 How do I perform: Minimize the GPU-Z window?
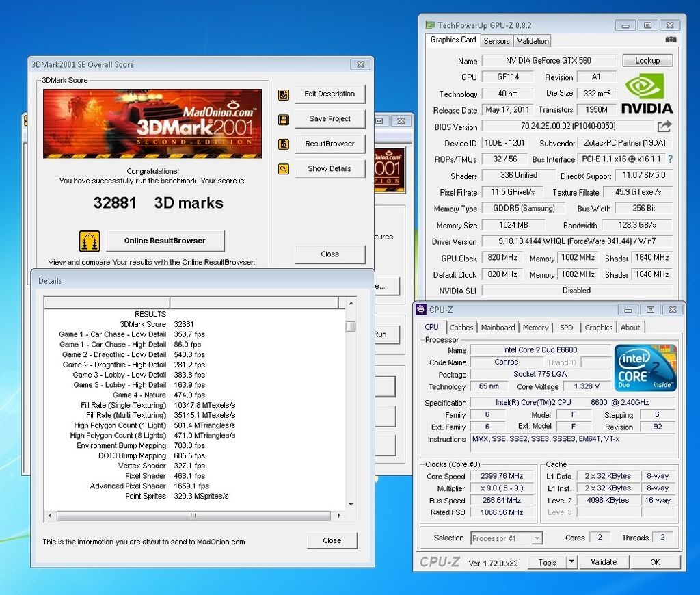tap(625, 25)
